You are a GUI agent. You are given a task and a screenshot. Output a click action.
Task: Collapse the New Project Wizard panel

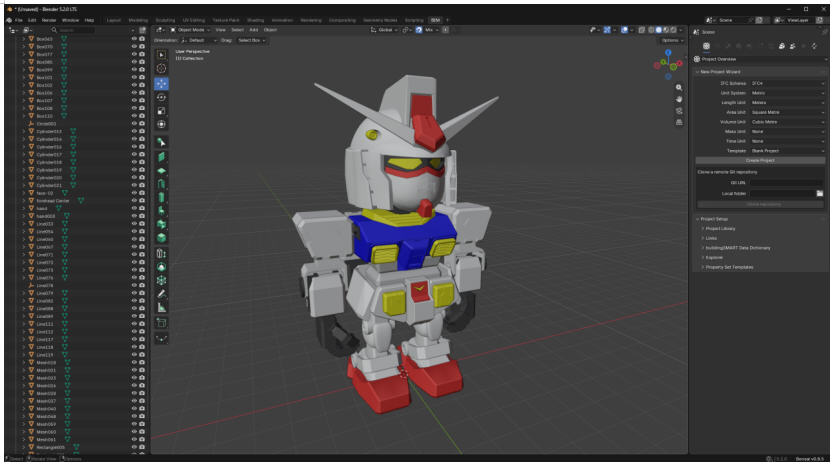(x=719, y=72)
